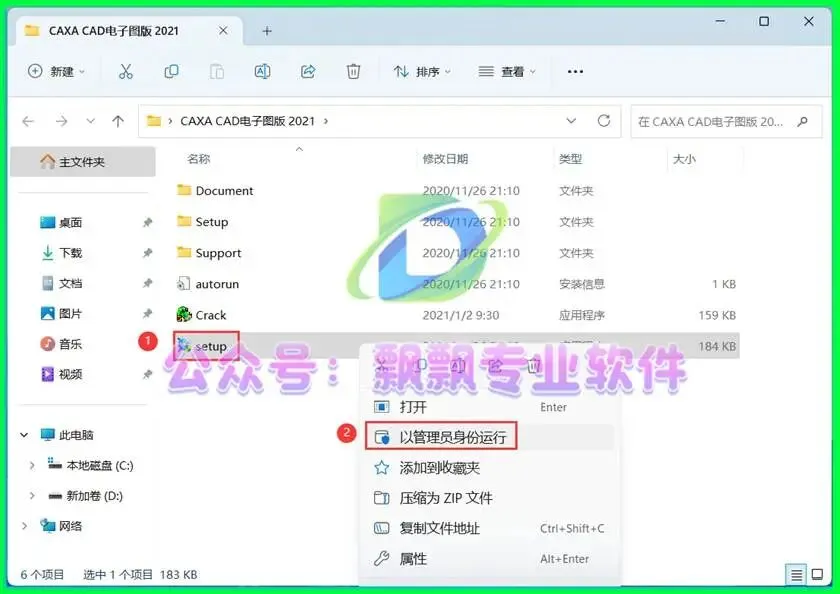Click the search magnifier icon

coord(802,122)
